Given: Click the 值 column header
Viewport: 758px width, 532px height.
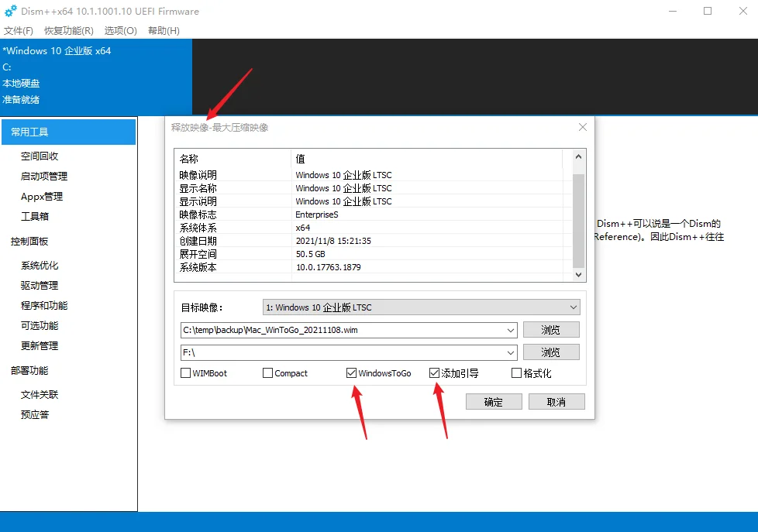Looking at the screenshot, I should (x=427, y=159).
